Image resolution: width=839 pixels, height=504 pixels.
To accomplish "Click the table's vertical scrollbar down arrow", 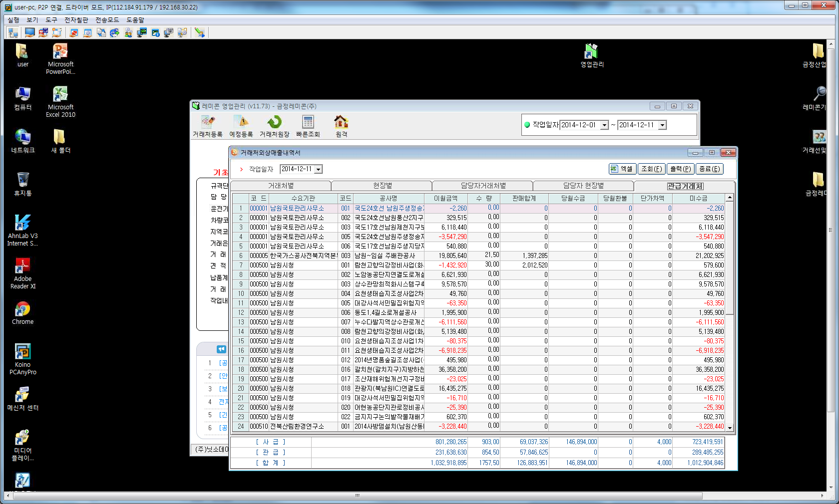I will (730, 428).
